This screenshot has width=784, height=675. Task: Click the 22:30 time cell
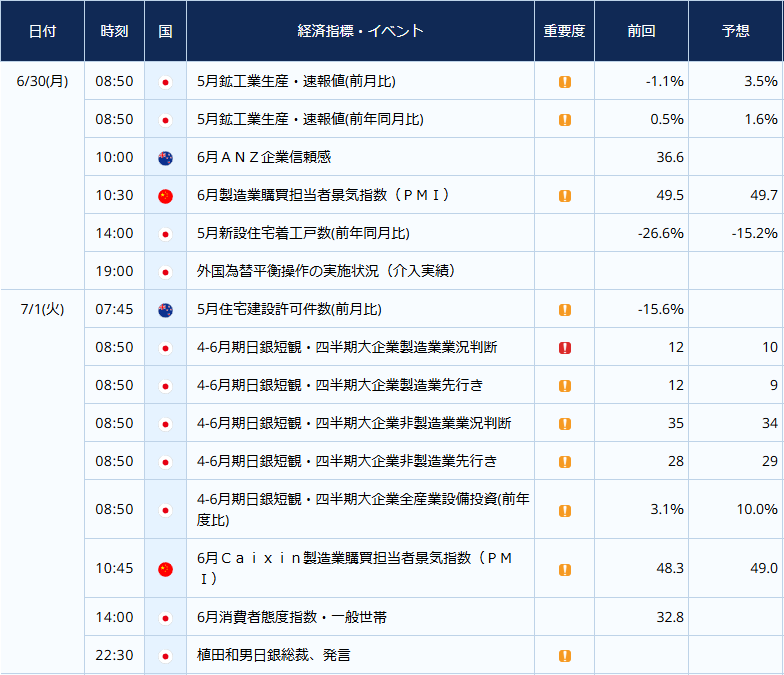click(x=114, y=655)
